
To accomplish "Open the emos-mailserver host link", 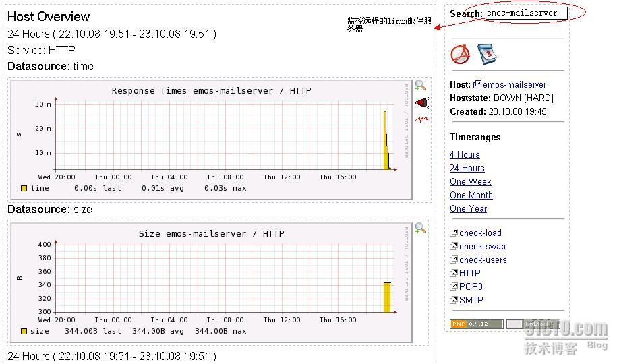I will tap(514, 84).
